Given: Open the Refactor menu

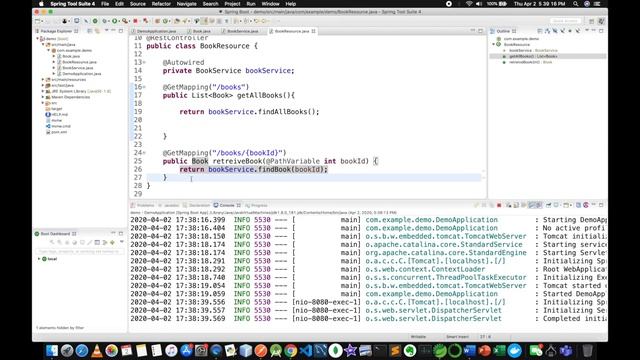Looking at the screenshot, I should (161, 4).
